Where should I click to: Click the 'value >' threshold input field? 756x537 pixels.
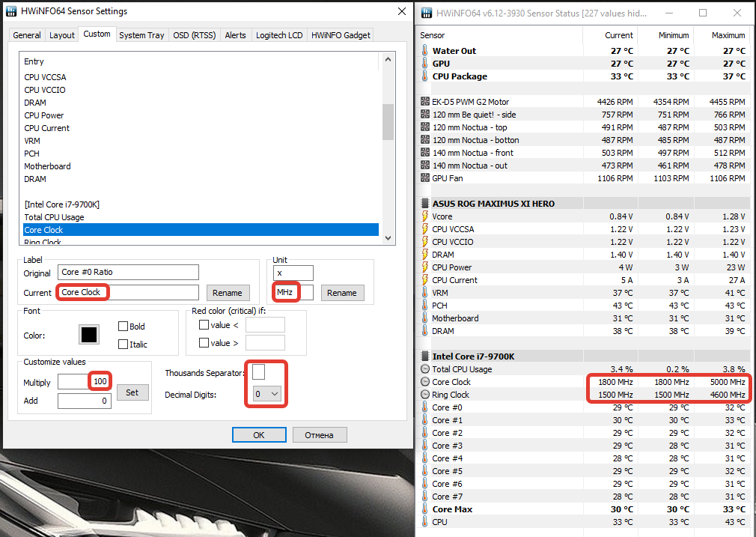point(265,342)
